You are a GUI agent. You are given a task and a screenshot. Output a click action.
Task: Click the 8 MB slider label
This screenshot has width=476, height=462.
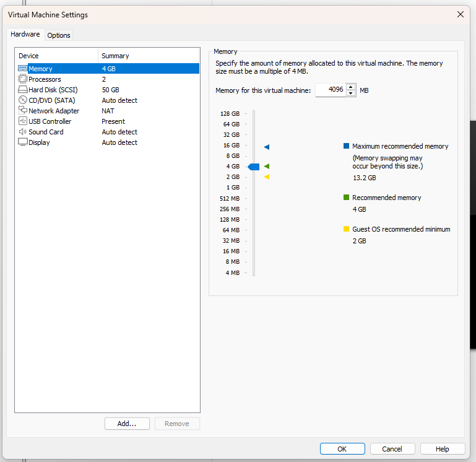click(233, 261)
